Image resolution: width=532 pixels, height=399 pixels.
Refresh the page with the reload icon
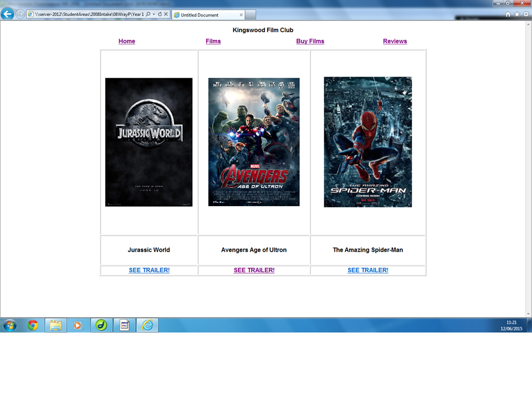[160, 14]
